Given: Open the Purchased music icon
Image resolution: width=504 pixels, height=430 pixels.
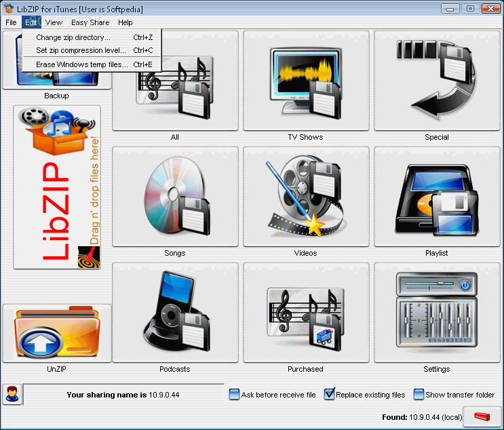Looking at the screenshot, I should (x=306, y=313).
